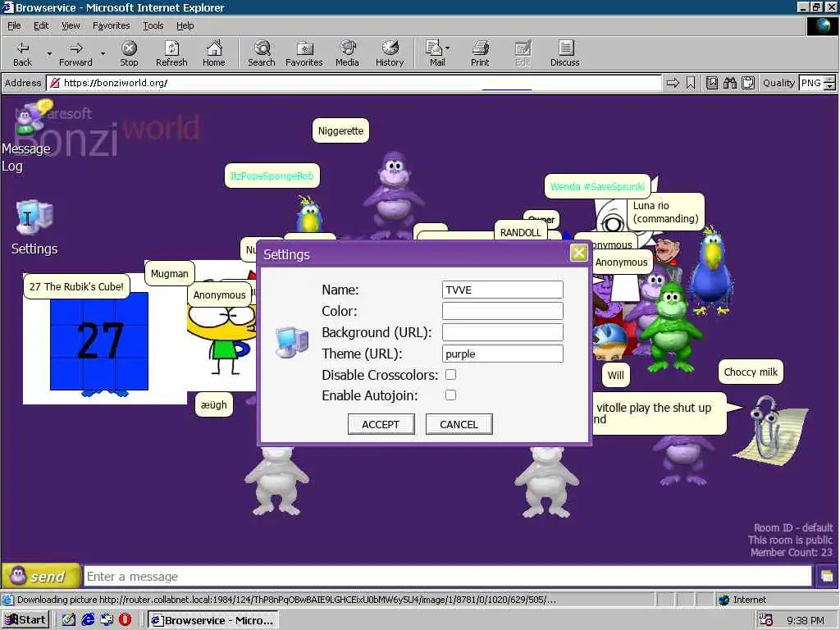Click the large blue Peedy parrot character
The height and width of the screenshot is (630, 840).
pos(711,272)
